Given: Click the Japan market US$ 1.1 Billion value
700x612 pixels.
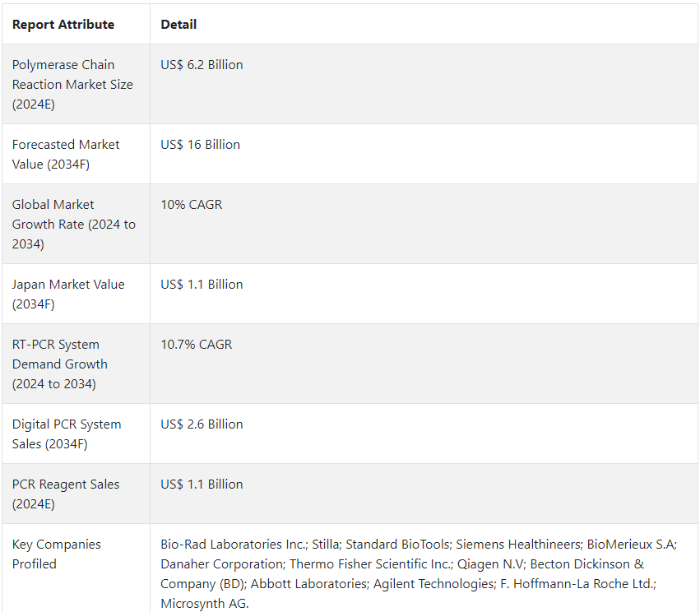Looking at the screenshot, I should click(x=202, y=285).
